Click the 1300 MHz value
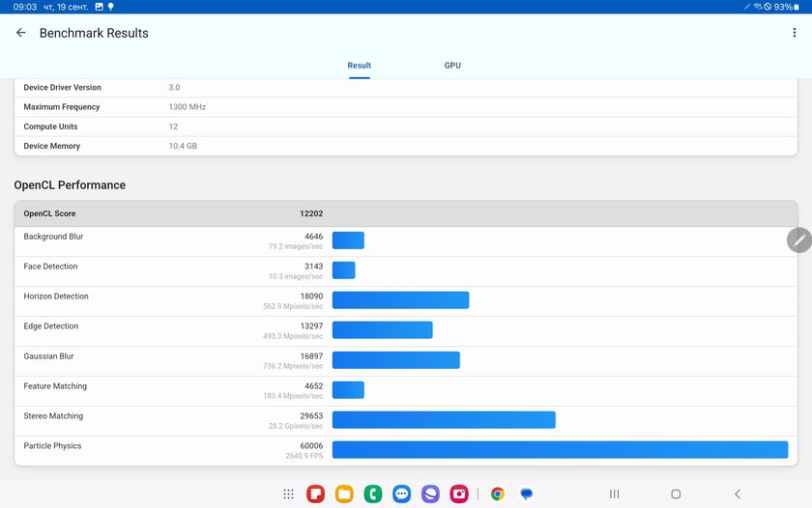The image size is (812, 508). pyautogui.click(x=187, y=107)
